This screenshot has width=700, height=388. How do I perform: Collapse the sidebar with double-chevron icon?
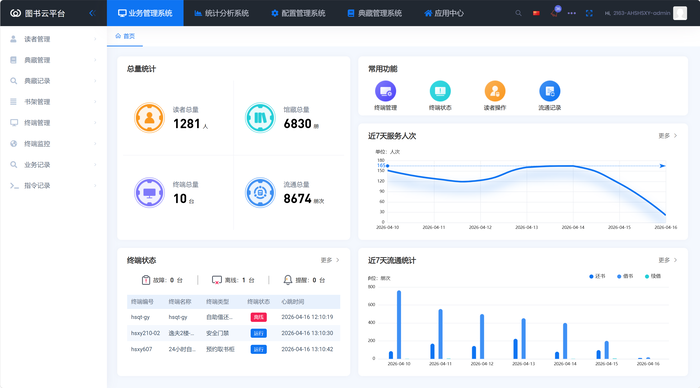(92, 13)
